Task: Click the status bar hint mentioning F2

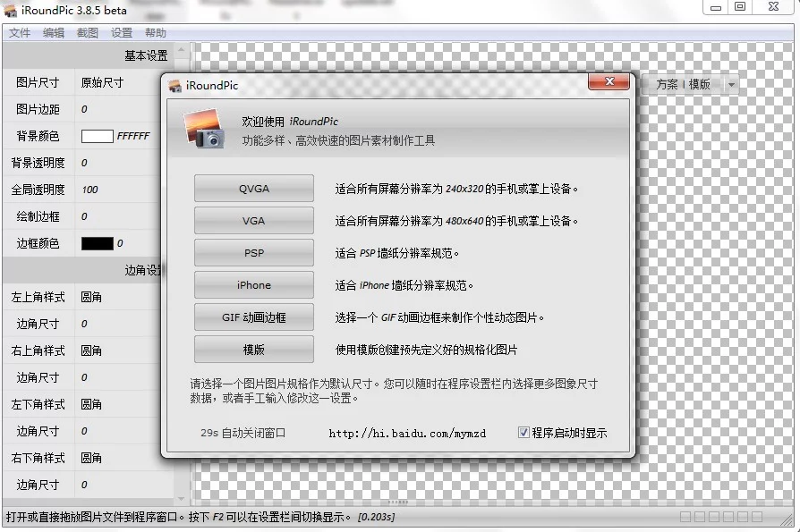Action: [x=179, y=517]
